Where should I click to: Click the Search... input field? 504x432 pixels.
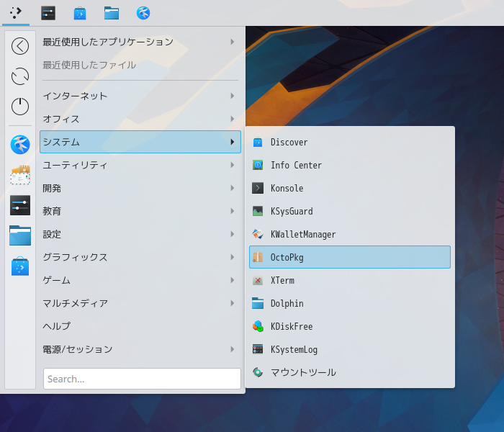pyautogui.click(x=142, y=379)
